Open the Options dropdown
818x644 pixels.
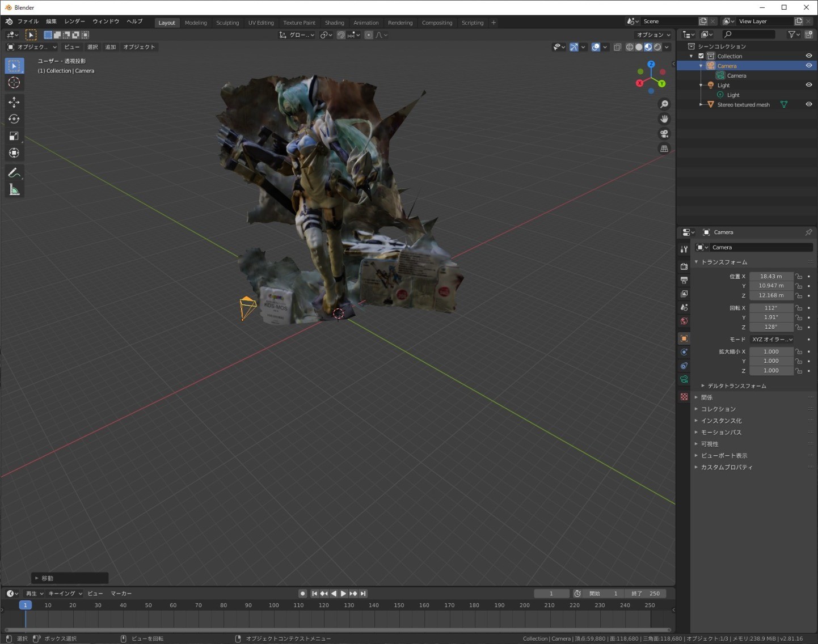pos(653,35)
